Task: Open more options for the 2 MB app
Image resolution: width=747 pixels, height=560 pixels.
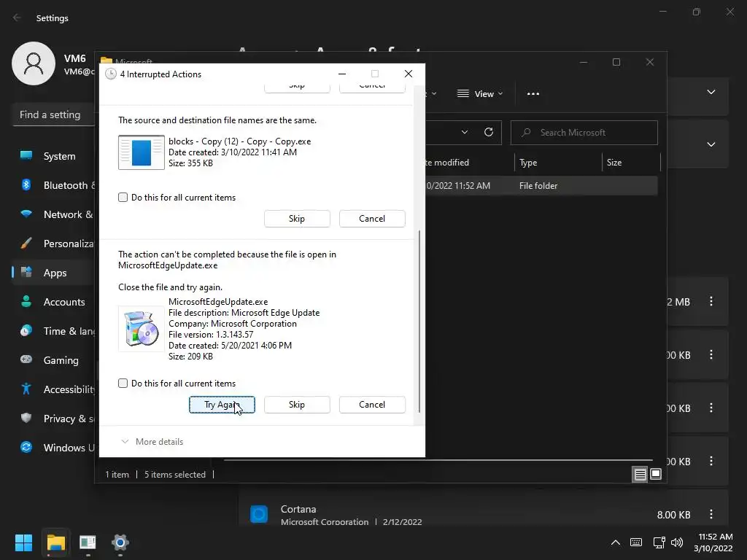Action: tap(711, 301)
